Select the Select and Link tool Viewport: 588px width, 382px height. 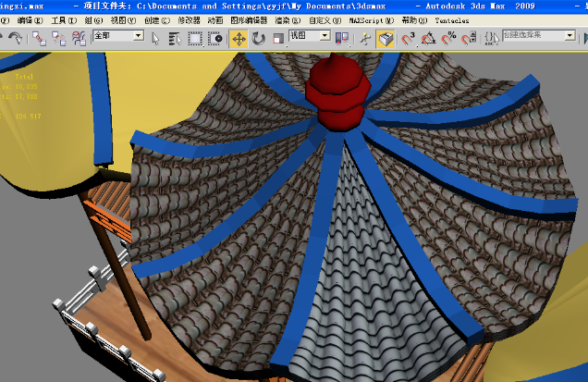[x=39, y=38]
